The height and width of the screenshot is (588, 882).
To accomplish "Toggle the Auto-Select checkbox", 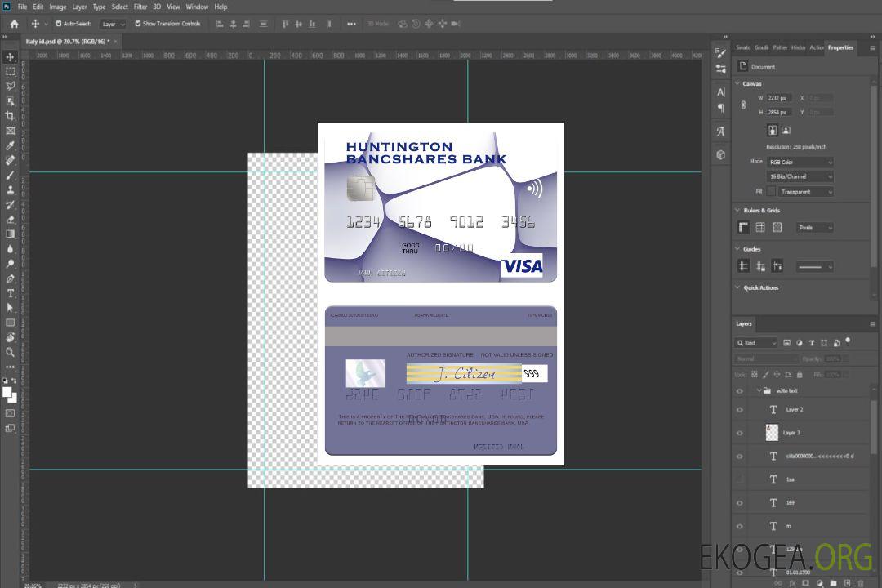I will pos(59,24).
